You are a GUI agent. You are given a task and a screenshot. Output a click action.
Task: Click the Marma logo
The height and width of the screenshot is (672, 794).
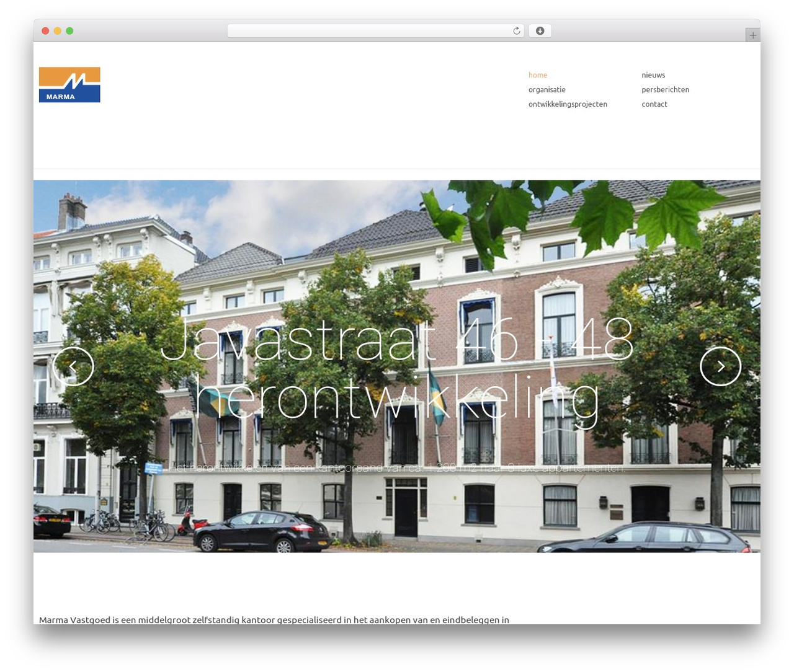tap(69, 85)
